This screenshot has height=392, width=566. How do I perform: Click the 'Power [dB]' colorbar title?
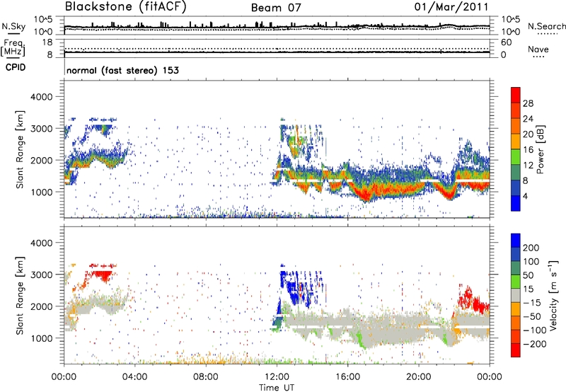tap(541, 149)
